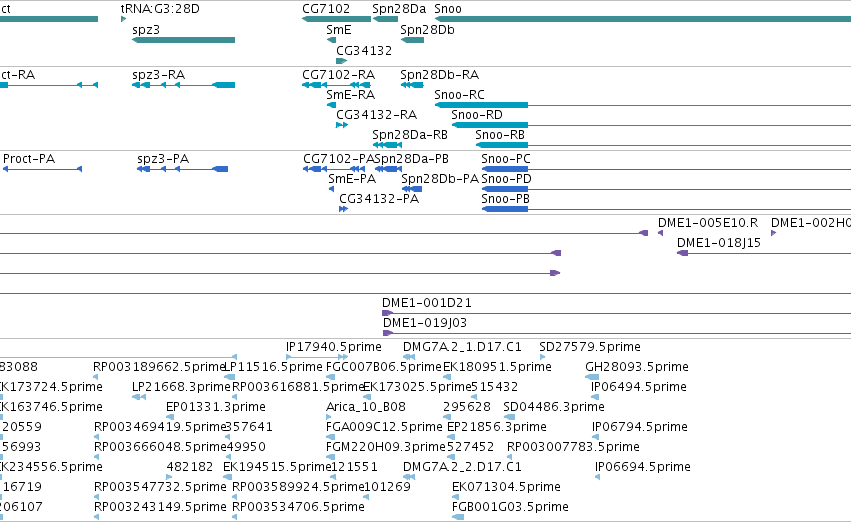Screen dimensions: 851x522
Task: Select Arica_10_B08 EST label
Action: click(366, 408)
